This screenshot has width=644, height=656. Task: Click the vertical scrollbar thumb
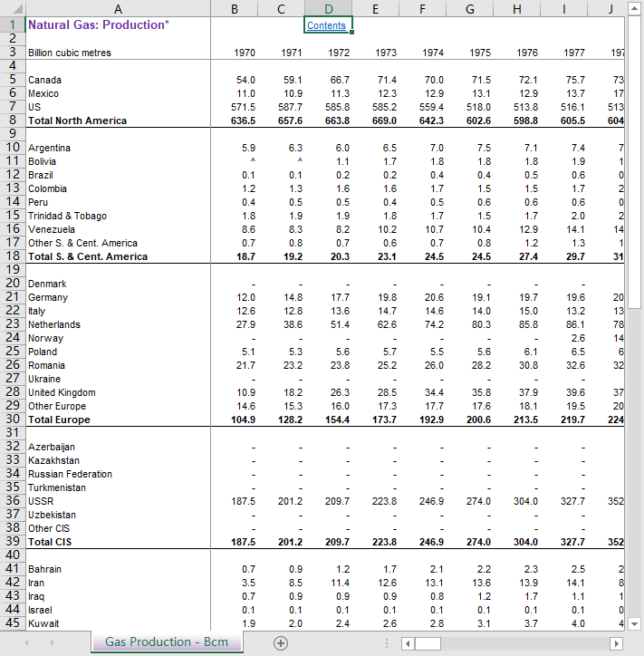pos(634,162)
